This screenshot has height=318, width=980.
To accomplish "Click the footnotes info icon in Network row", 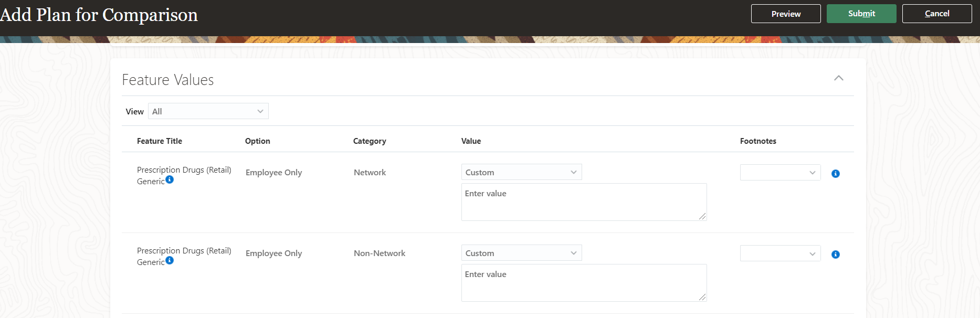I will 835,174.
